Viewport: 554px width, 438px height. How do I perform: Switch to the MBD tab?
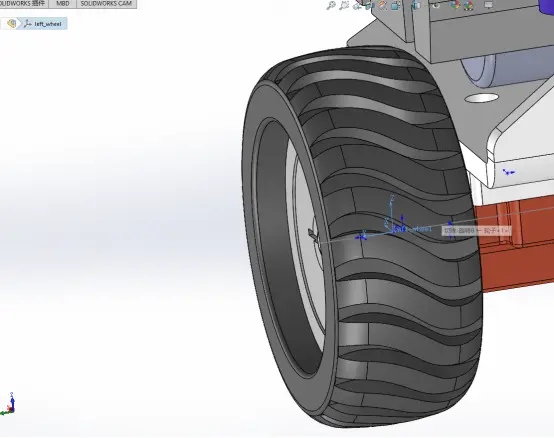pyautogui.click(x=63, y=4)
